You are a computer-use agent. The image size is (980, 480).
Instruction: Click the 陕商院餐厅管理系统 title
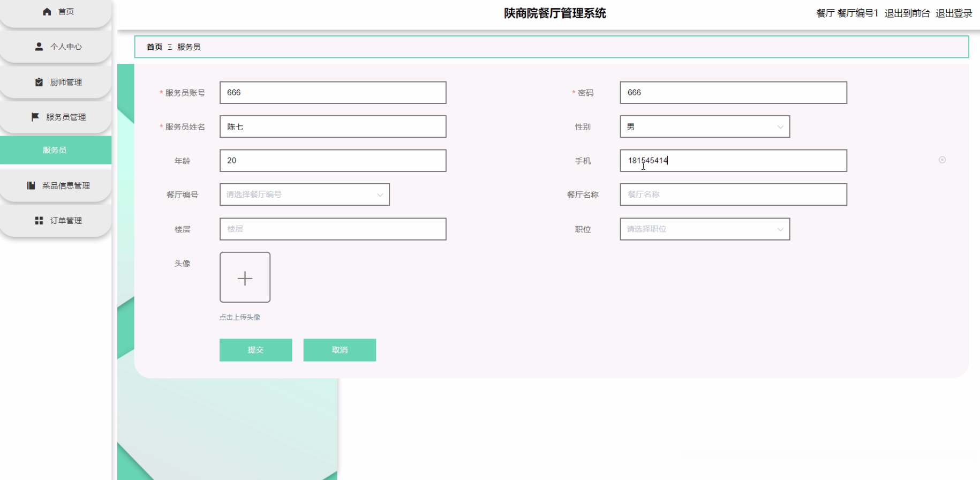tap(555, 13)
